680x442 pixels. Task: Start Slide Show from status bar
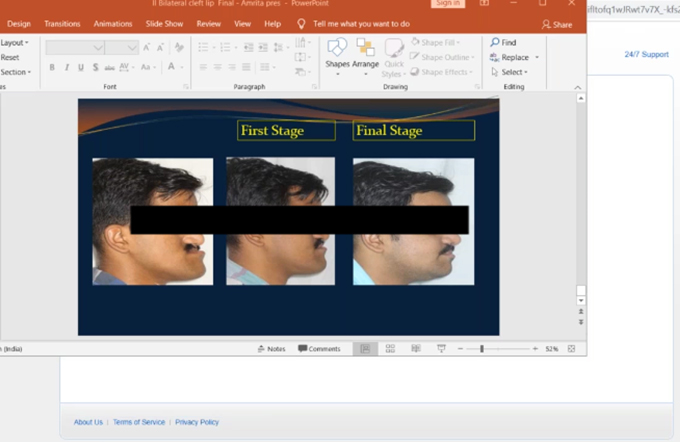tap(441, 349)
